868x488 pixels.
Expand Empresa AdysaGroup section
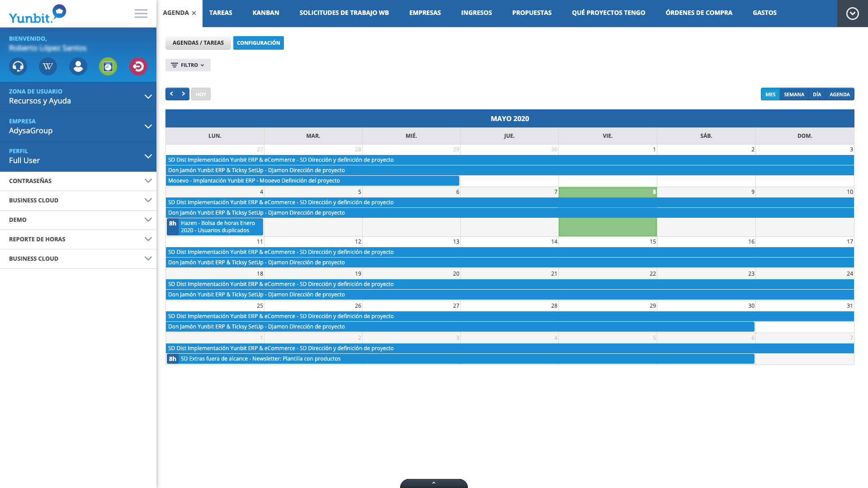point(78,127)
